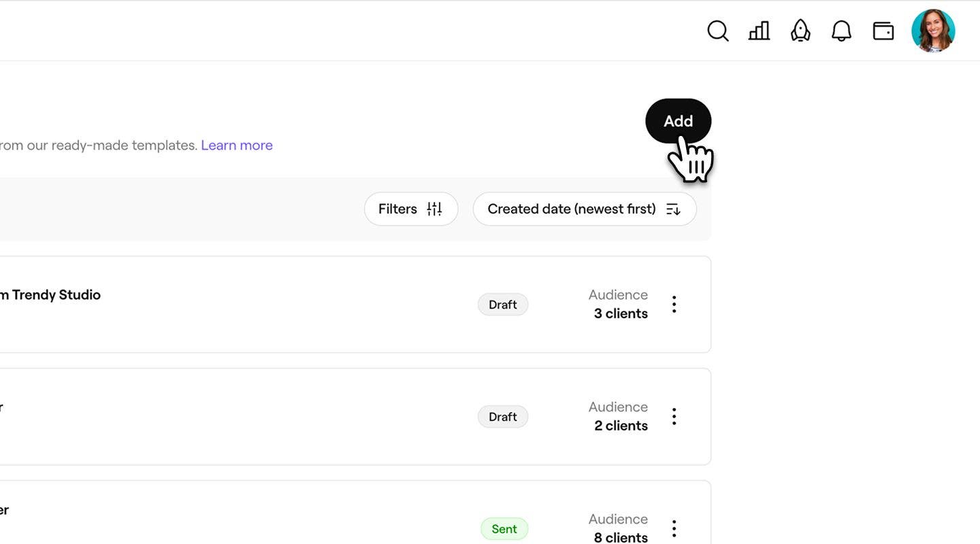Click the green Sent status badge

click(504, 529)
